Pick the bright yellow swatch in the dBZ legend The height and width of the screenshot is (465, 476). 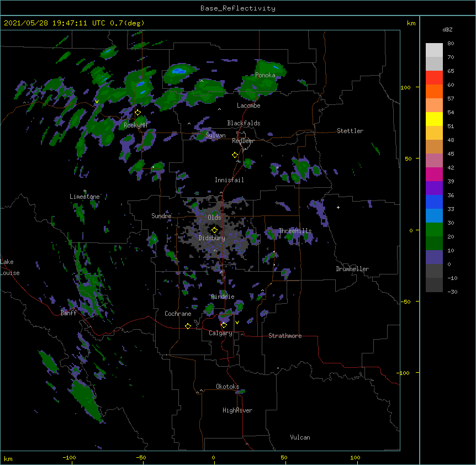tap(434, 119)
